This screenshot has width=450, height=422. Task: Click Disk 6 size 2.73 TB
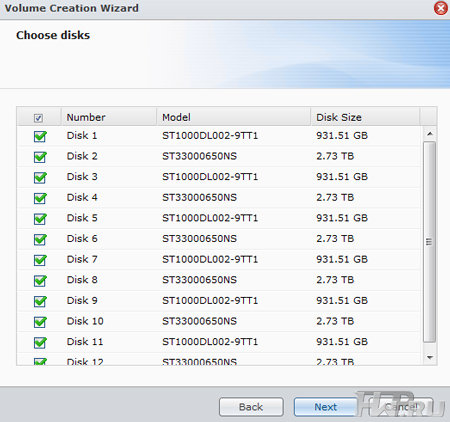pyautogui.click(x=335, y=239)
